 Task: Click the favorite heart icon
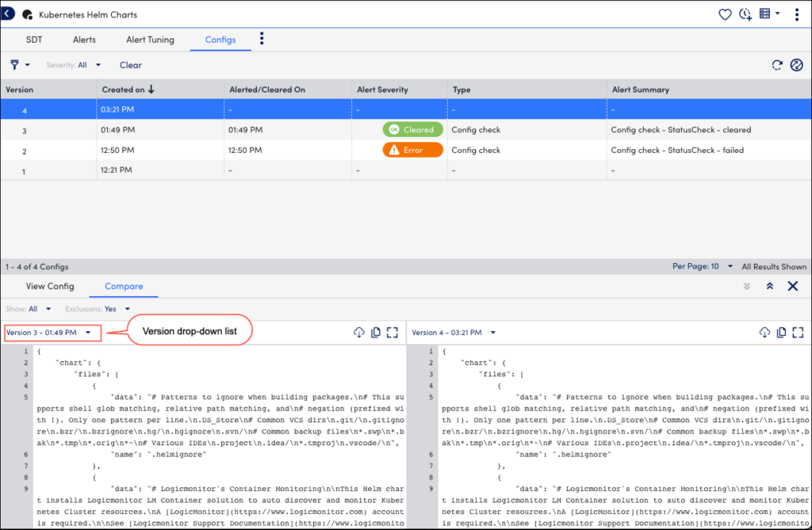point(725,13)
